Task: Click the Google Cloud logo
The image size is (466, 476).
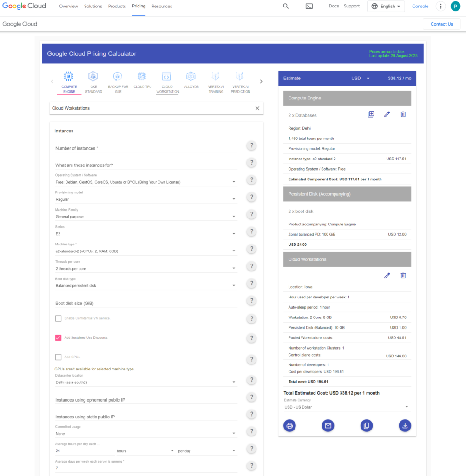Action: coord(24,6)
